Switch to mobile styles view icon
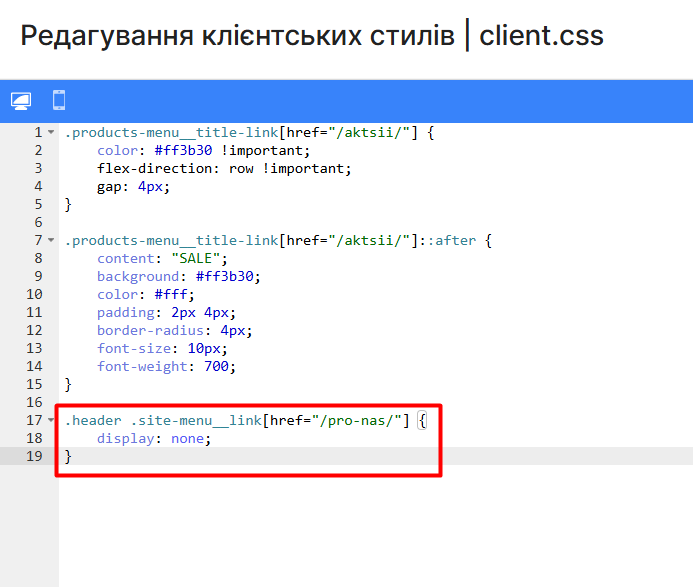This screenshot has height=587, width=693. [59, 100]
